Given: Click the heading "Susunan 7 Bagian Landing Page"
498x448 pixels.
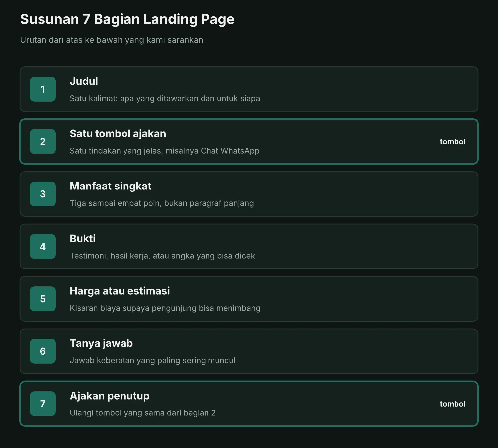Looking at the screenshot, I should click(x=127, y=19).
